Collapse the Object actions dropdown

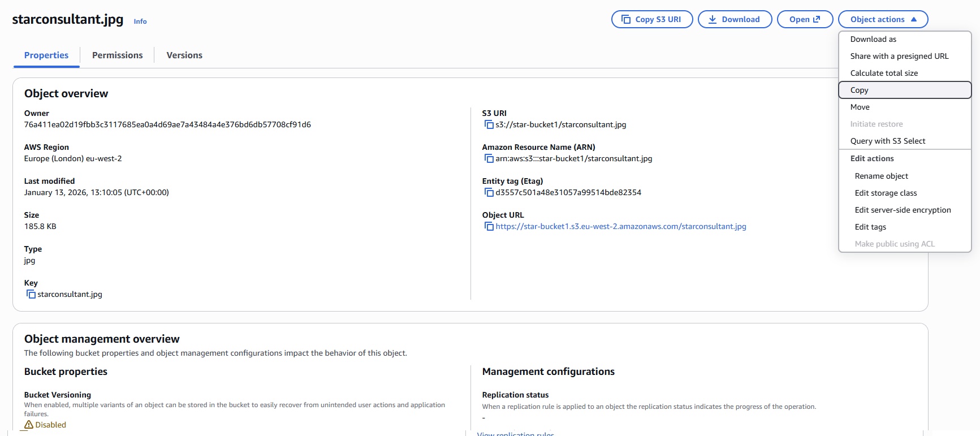[882, 19]
